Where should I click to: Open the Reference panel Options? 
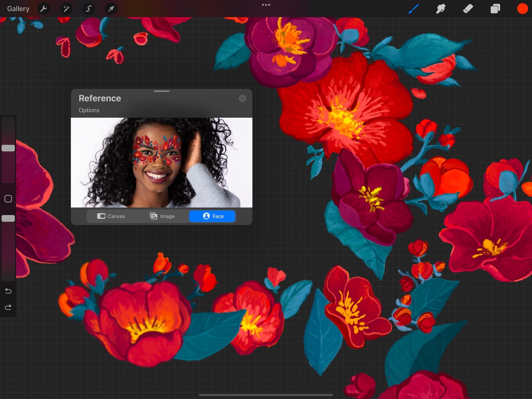point(89,110)
